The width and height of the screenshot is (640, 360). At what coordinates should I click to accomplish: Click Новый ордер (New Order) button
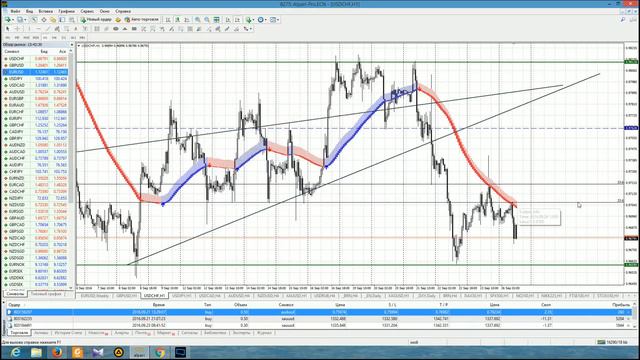click(x=96, y=20)
